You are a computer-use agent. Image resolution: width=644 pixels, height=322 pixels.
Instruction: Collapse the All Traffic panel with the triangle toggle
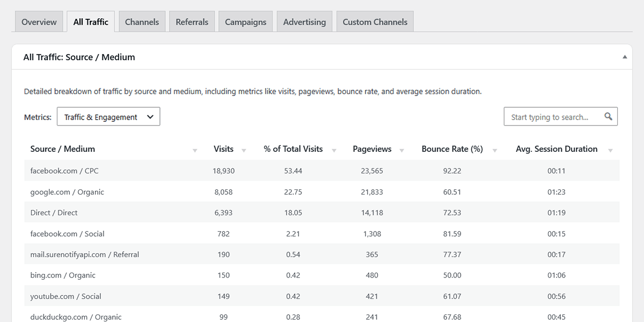pyautogui.click(x=625, y=57)
